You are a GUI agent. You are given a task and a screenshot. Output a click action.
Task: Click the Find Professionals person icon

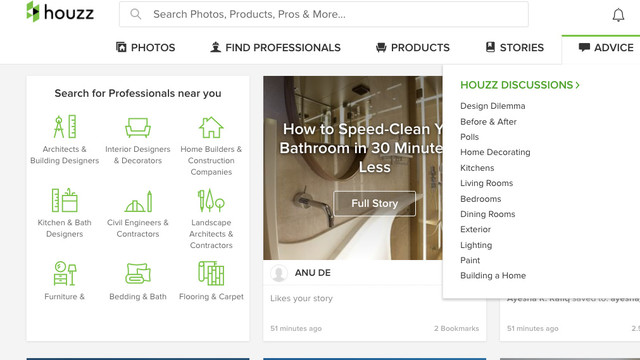click(x=215, y=47)
